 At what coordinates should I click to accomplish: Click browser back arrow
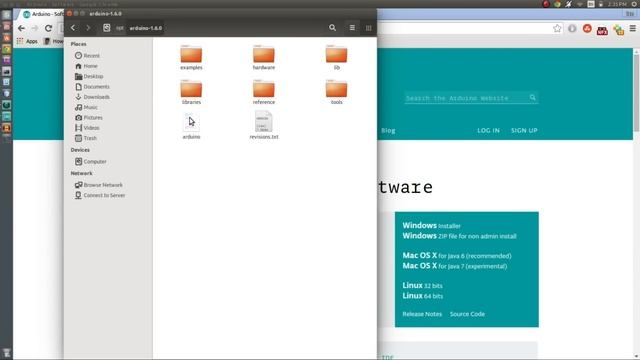tap(21, 28)
